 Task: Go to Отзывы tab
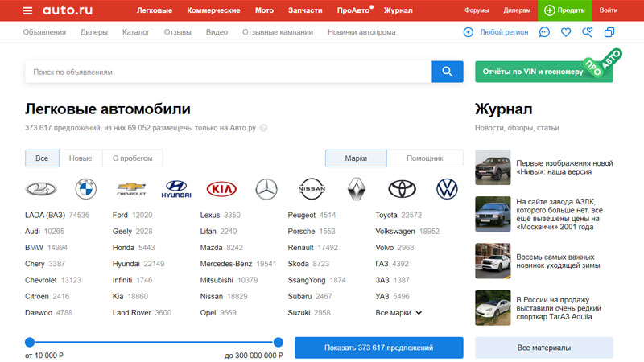coord(177,32)
